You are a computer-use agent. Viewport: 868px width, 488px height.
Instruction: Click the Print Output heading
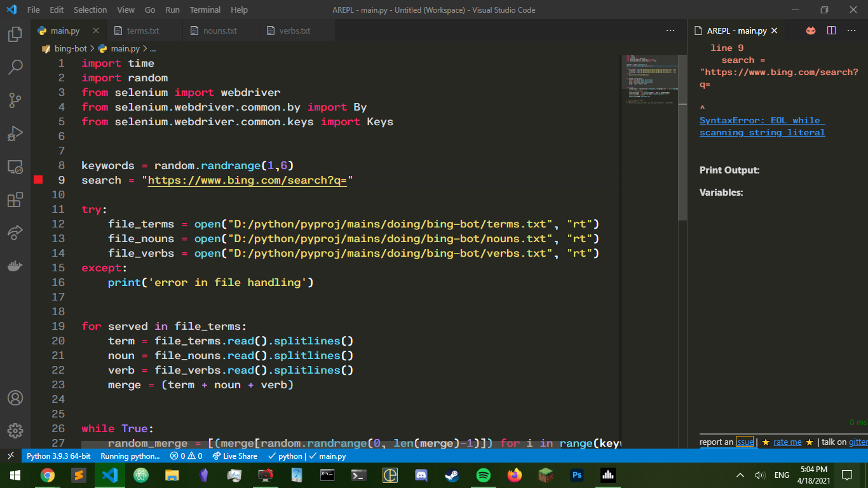click(x=729, y=170)
